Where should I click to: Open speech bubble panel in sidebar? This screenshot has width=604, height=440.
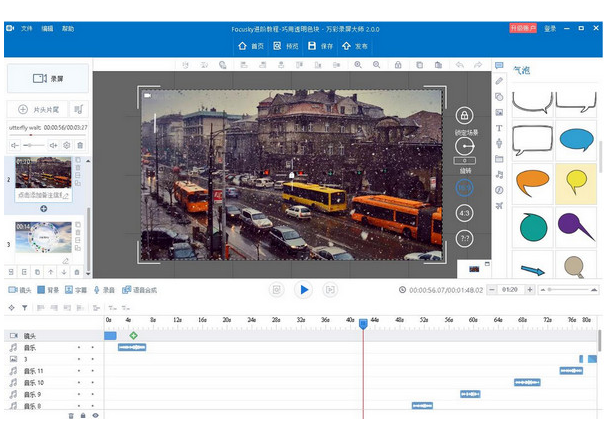tap(499, 65)
